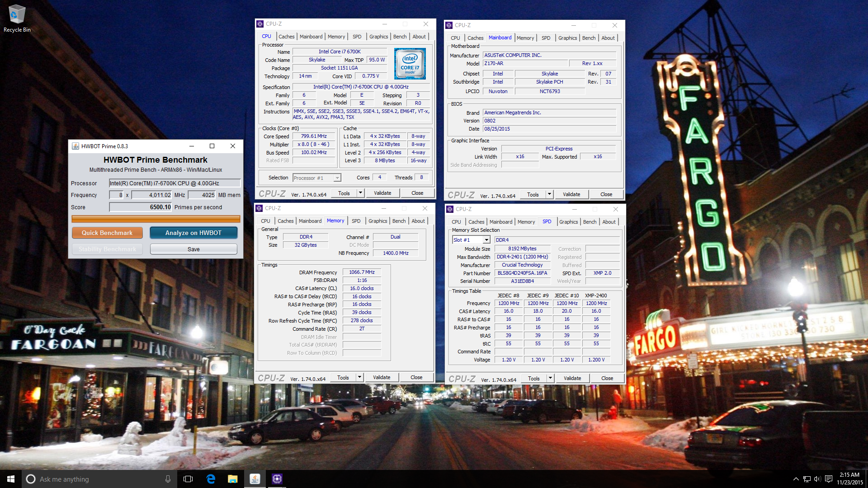Screen dimensions: 868x488
Task: Select the CPU-Z taskbar icon
Action: click(277, 479)
